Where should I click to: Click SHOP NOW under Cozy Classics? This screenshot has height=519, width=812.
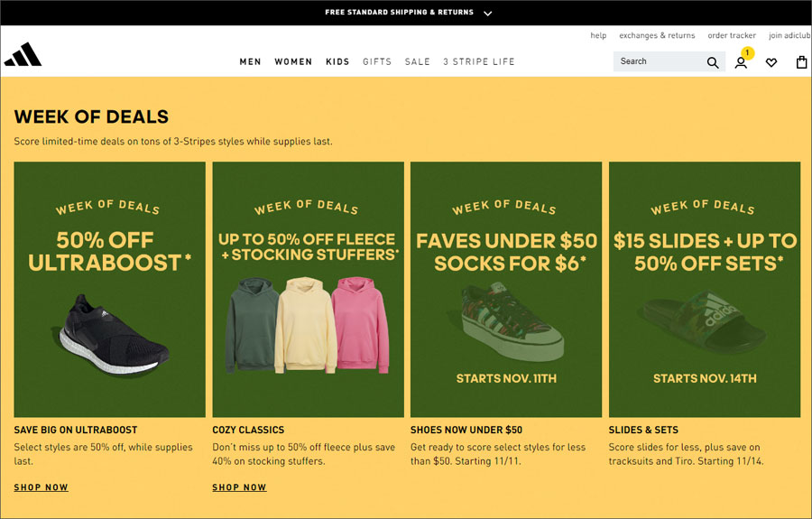point(239,487)
